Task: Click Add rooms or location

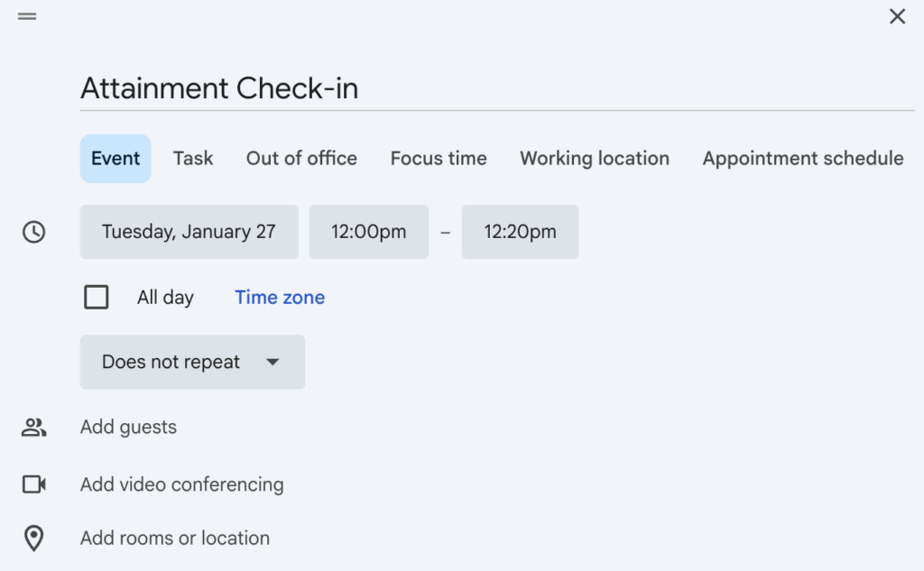Action: coord(174,539)
